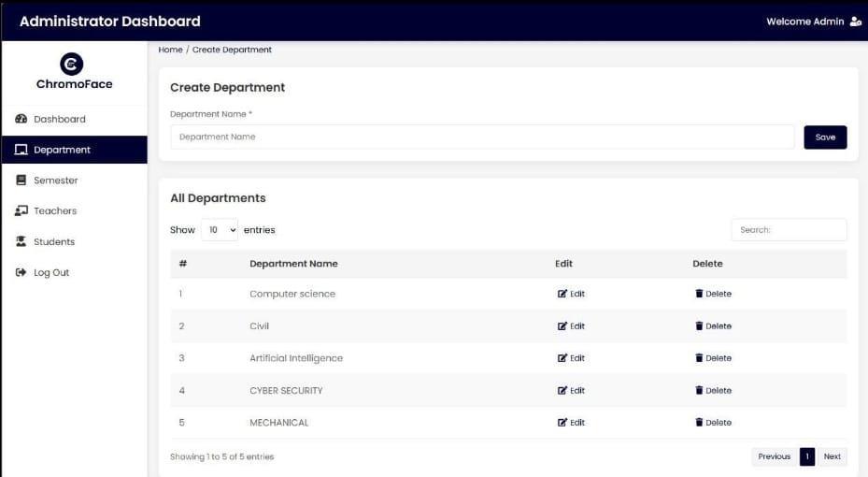The width and height of the screenshot is (868, 477).
Task: Click the Next pagination button
Action: point(832,455)
